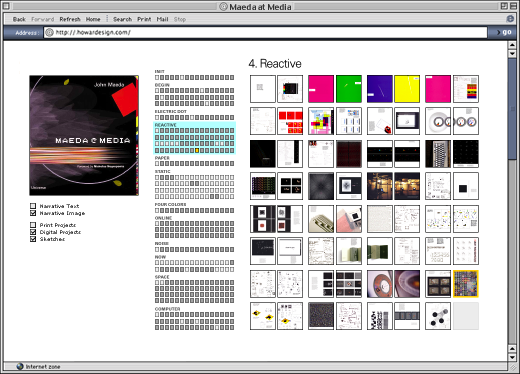Click the Print toolbar button
Screen dimensions: 520x374
(x=144, y=19)
